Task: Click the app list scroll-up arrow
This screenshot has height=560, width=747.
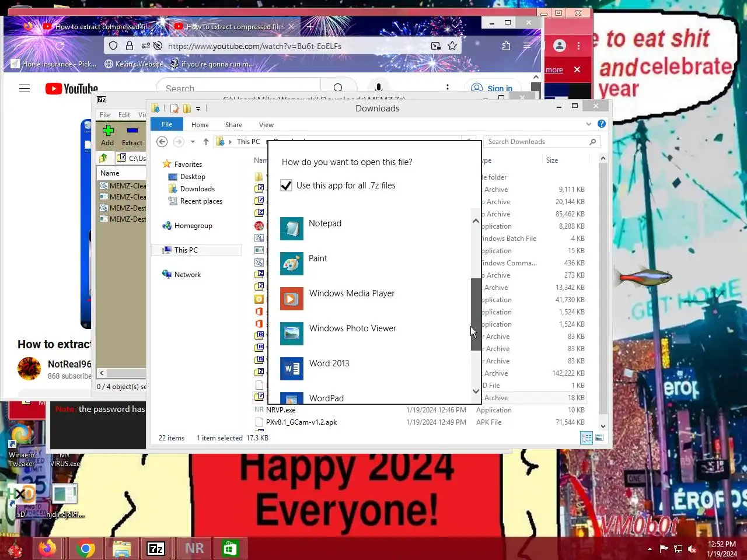Action: [476, 221]
